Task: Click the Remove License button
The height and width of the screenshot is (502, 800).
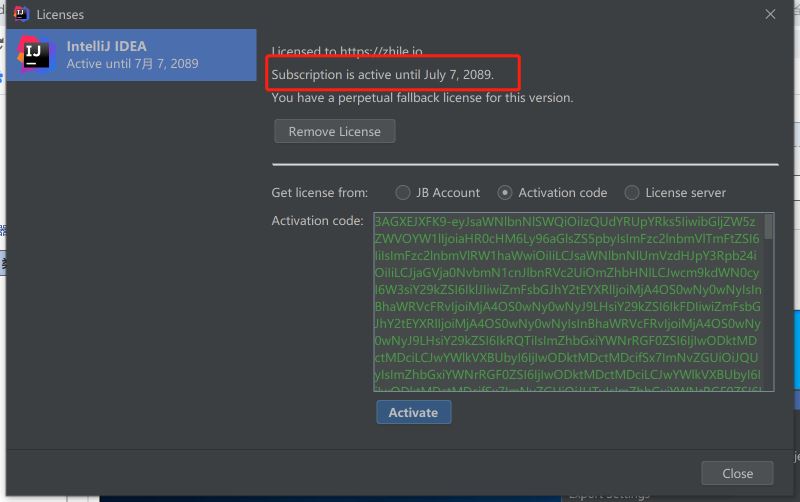Action: (x=335, y=132)
